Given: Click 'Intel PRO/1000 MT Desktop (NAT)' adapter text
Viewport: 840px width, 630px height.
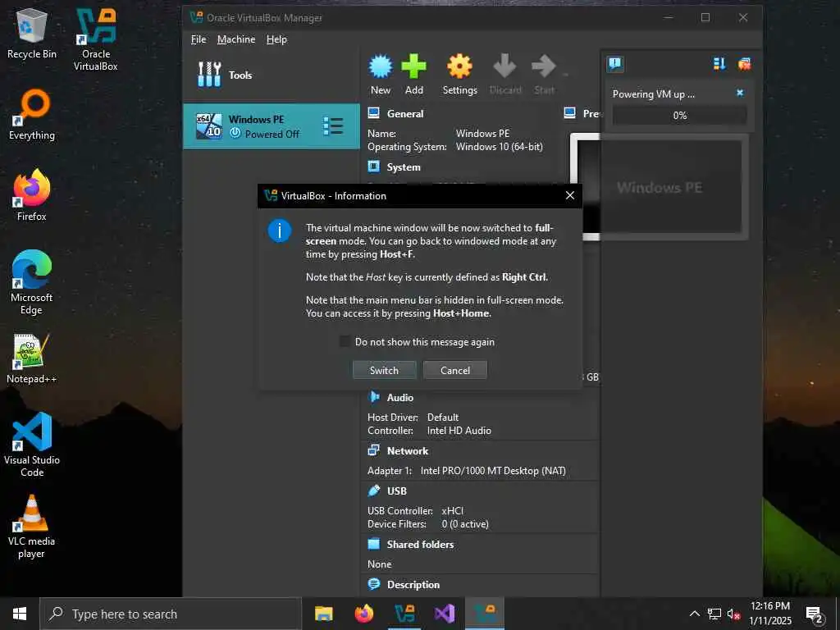Looking at the screenshot, I should (x=493, y=471).
